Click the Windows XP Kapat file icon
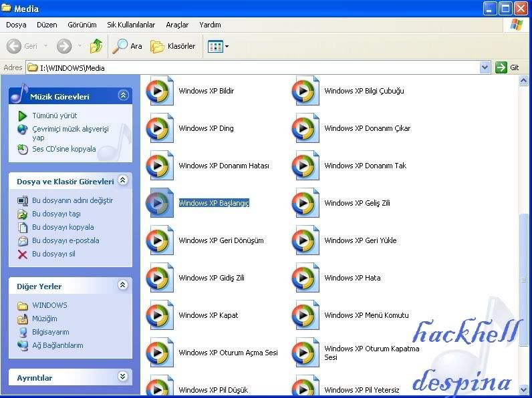 pos(160,315)
